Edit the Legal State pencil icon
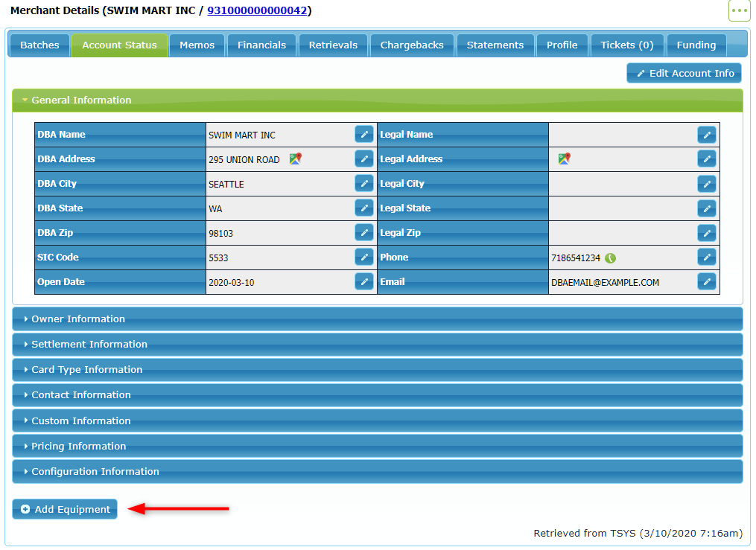This screenshot has height=550, width=756. pos(706,208)
